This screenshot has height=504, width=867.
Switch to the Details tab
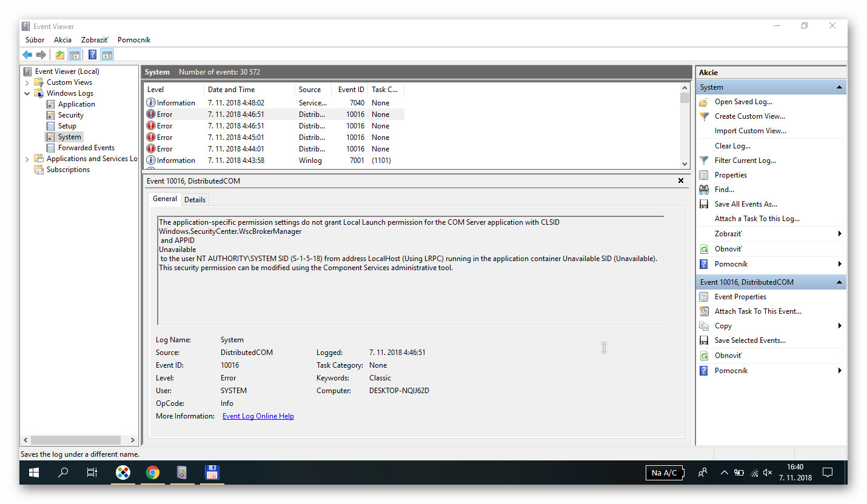tap(195, 199)
